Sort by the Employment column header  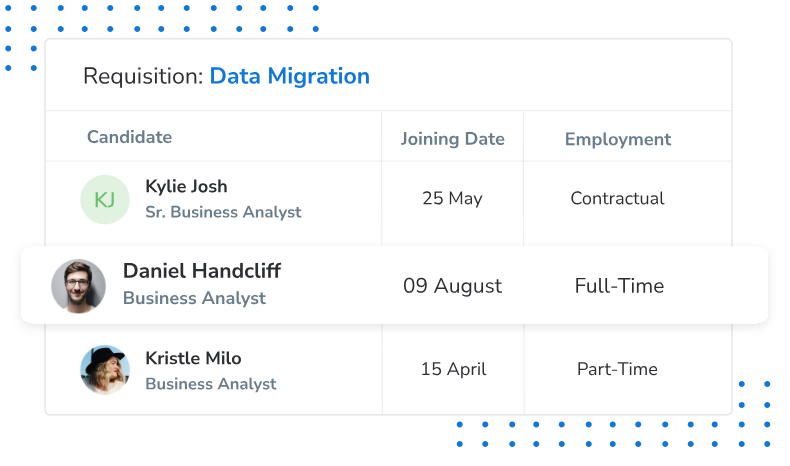pos(618,139)
